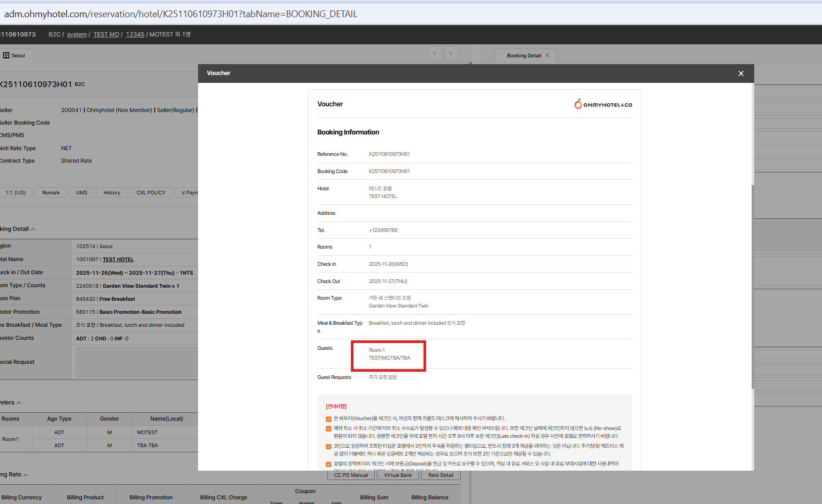Collapse the Billing Rate section chevron
The width and height of the screenshot is (822, 504).
(x=26, y=475)
